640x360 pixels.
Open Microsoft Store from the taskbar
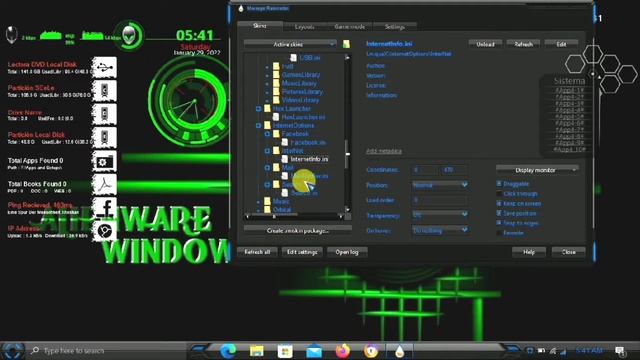click(x=285, y=351)
